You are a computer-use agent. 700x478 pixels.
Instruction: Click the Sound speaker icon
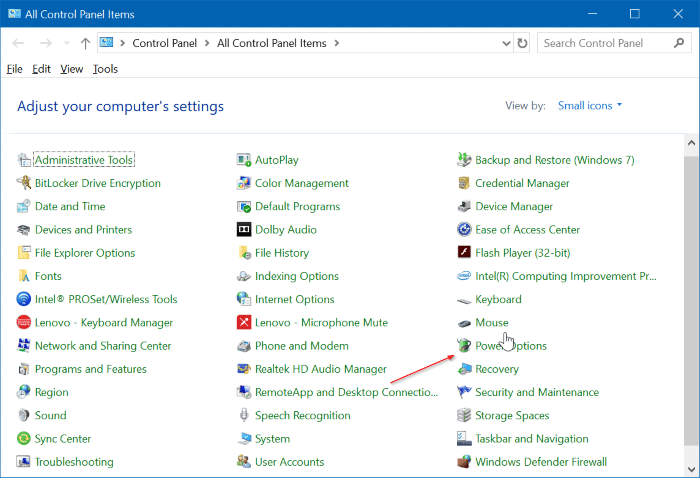coord(24,415)
